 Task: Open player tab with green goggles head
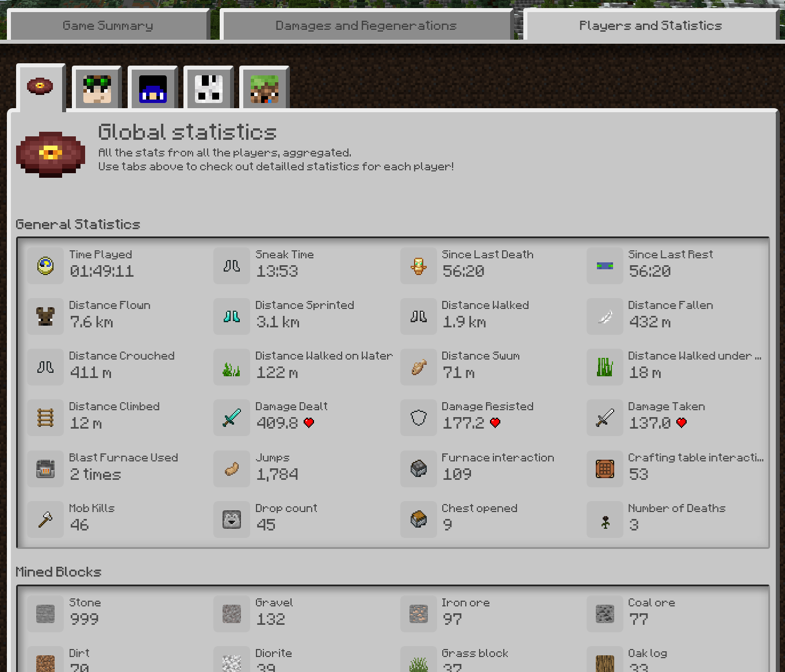[x=97, y=88]
